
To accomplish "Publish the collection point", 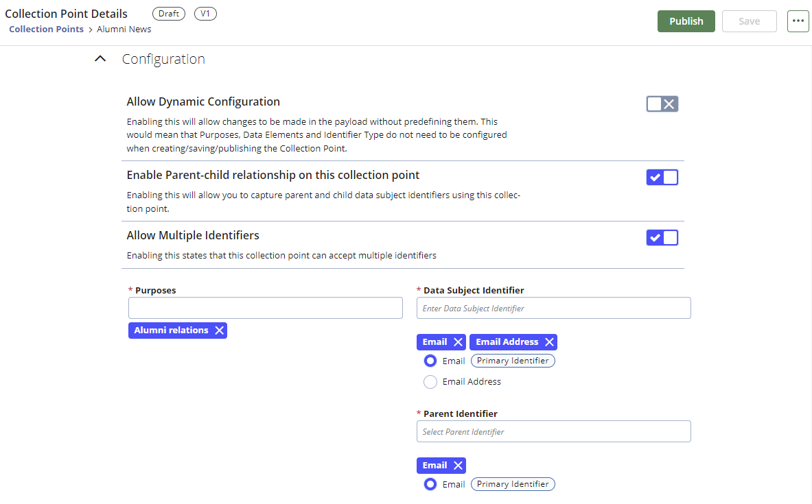I will point(686,21).
